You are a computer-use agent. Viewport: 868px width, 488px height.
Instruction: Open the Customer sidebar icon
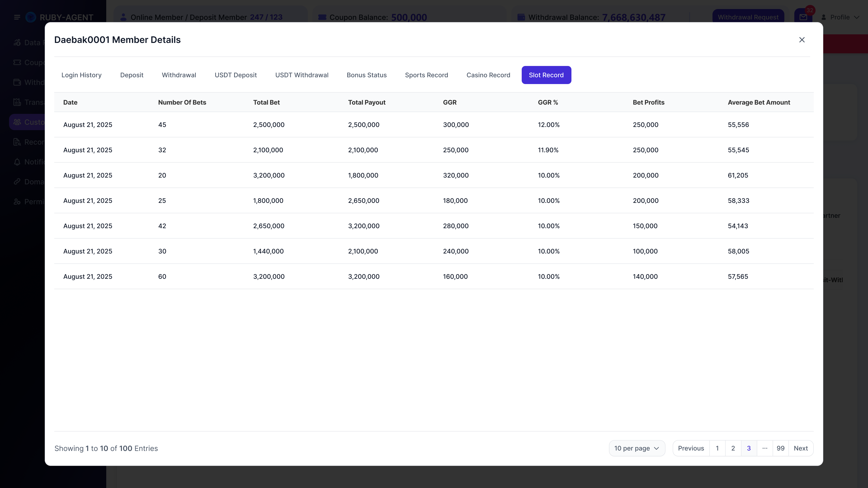click(x=17, y=122)
